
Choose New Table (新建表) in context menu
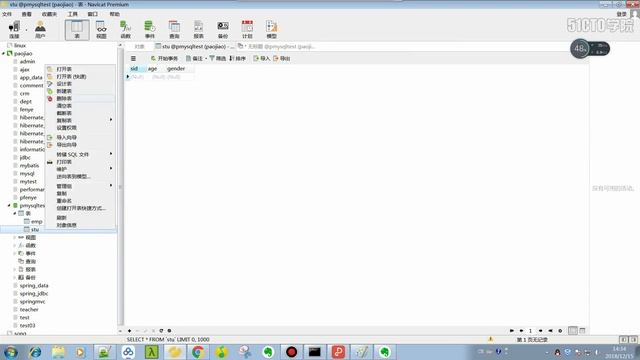tap(80, 91)
